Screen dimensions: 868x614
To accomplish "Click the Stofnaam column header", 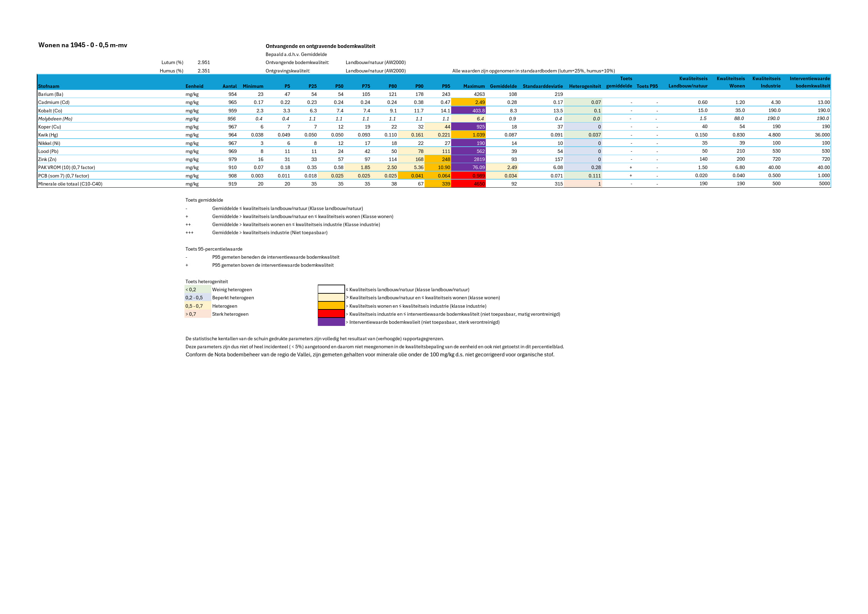I will (49, 86).
